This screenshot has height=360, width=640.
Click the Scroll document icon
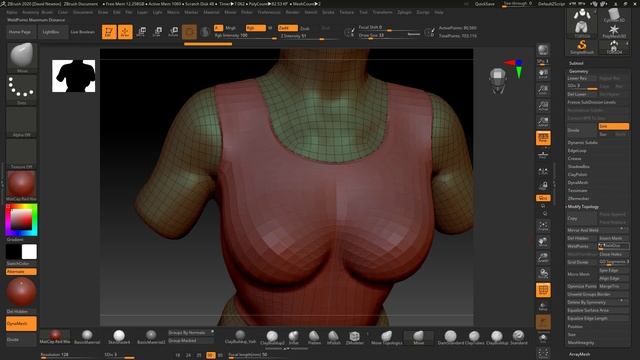[x=543, y=74]
